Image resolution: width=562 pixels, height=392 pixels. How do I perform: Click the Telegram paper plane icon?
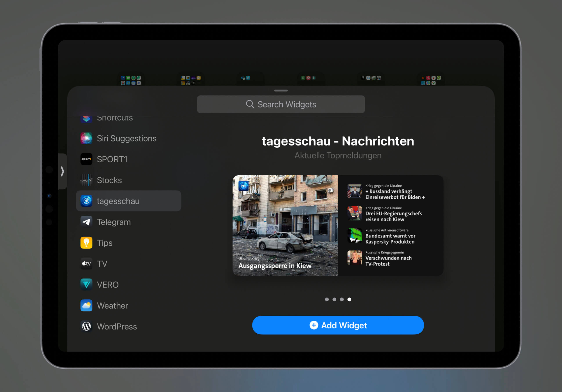[86, 222]
